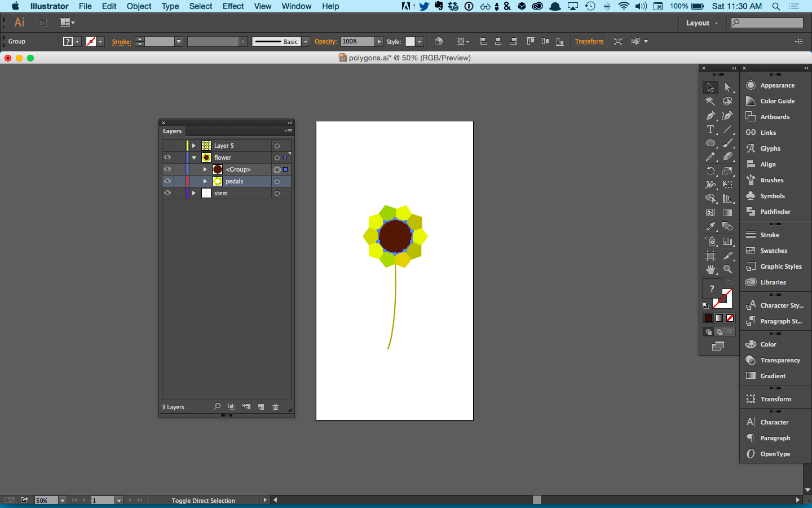Image resolution: width=812 pixels, height=508 pixels.
Task: Delete selection with Layers trash icon
Action: [x=276, y=407]
